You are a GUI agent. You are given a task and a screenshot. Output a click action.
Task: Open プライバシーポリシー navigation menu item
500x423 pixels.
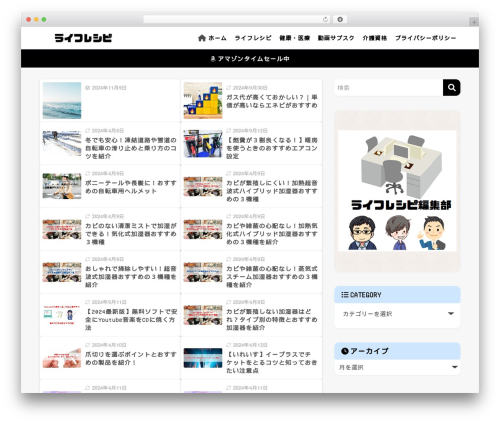[x=425, y=38]
